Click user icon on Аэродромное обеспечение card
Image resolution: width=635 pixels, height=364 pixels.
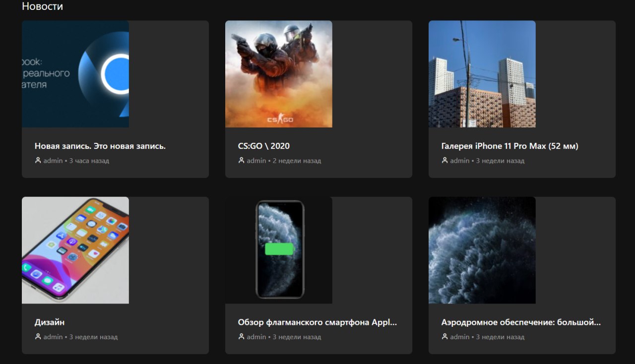pos(444,336)
